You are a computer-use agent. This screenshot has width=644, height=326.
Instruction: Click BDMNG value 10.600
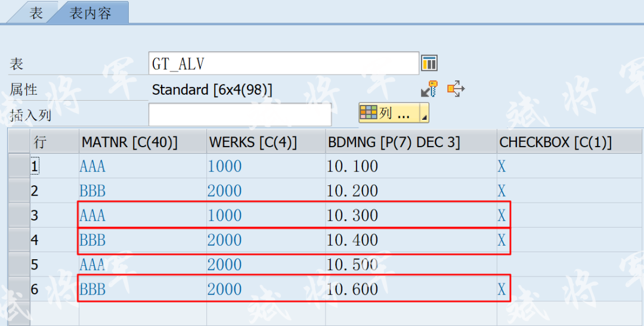[x=352, y=290]
